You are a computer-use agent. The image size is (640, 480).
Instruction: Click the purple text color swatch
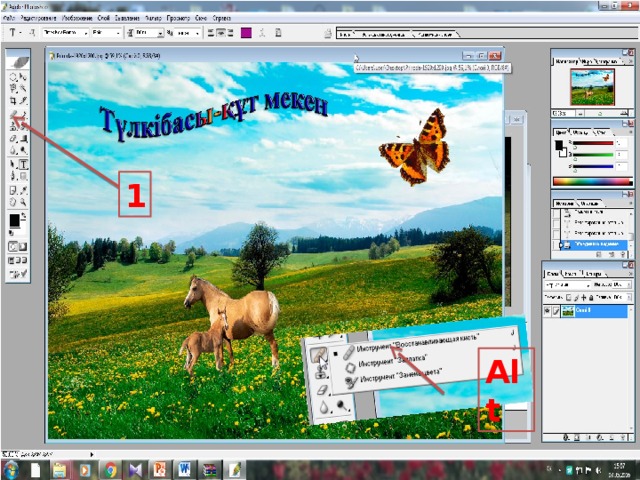tap(246, 33)
